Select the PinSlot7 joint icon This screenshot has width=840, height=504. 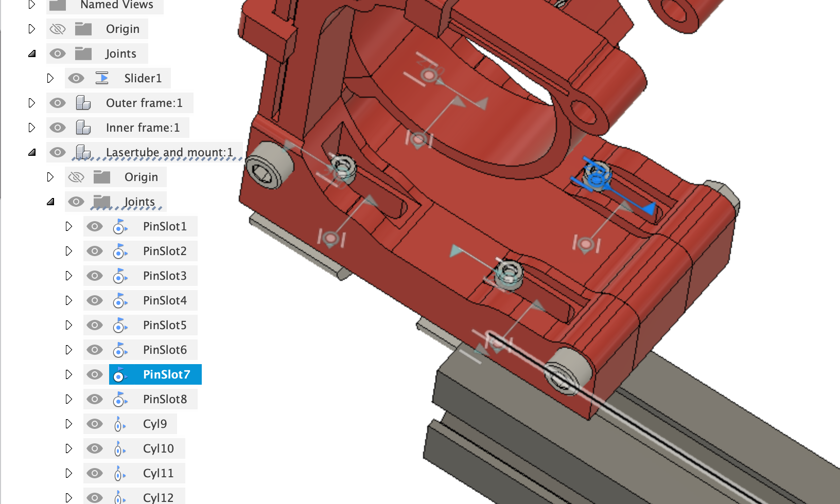(x=119, y=374)
